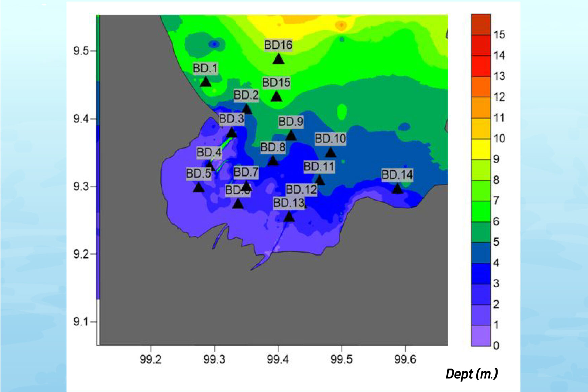Click the BD.5 station triangle marker
This screenshot has height=392, width=588.
[x=198, y=188]
